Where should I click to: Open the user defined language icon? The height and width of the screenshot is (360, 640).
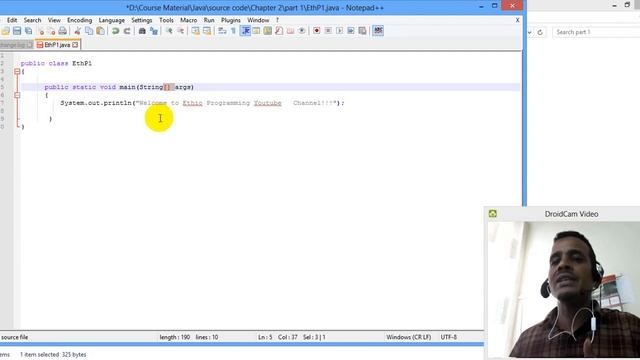click(x=256, y=31)
